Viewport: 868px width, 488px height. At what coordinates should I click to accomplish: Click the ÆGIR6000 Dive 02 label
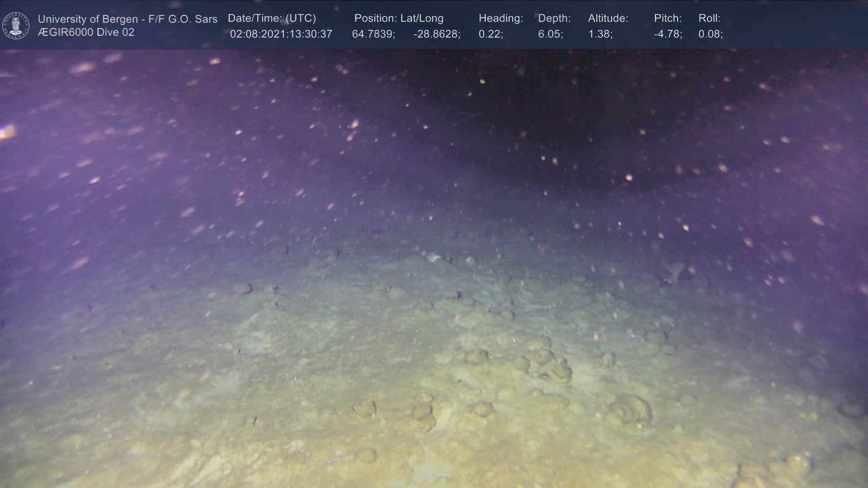(x=86, y=33)
